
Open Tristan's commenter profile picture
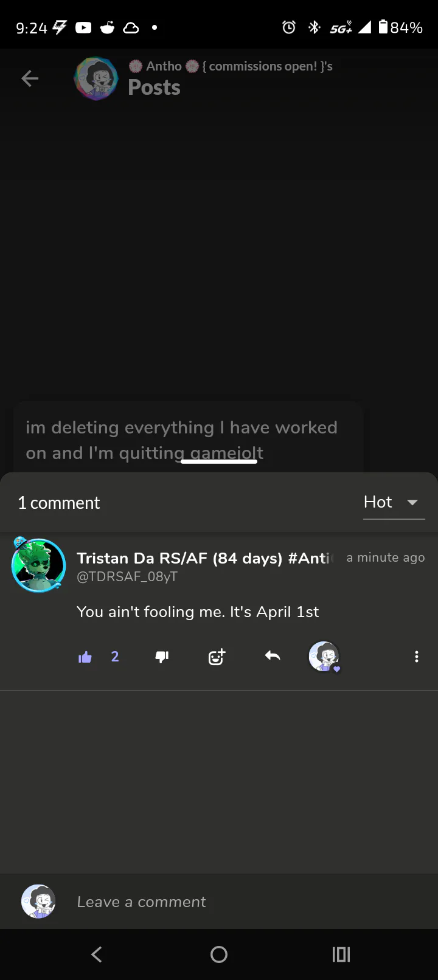39,565
